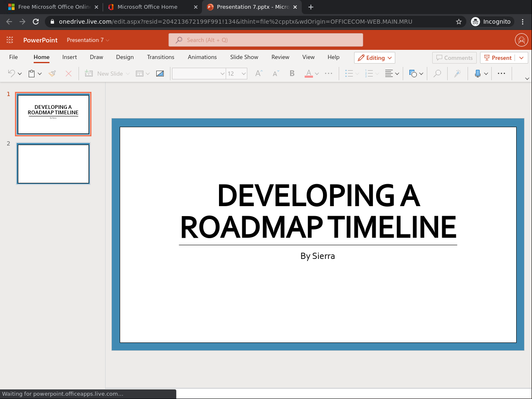Click the Undo arrow icon
This screenshot has height=399, width=532.
(12, 74)
